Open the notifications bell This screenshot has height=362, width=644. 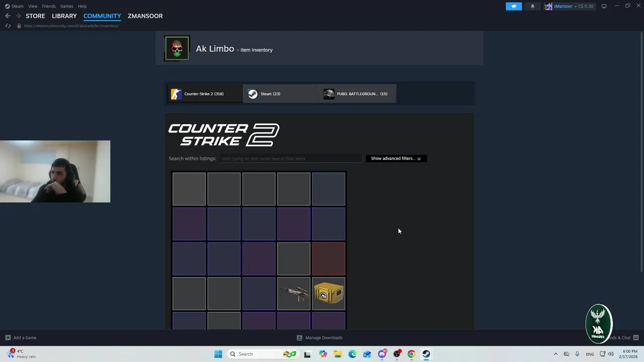[532, 6]
